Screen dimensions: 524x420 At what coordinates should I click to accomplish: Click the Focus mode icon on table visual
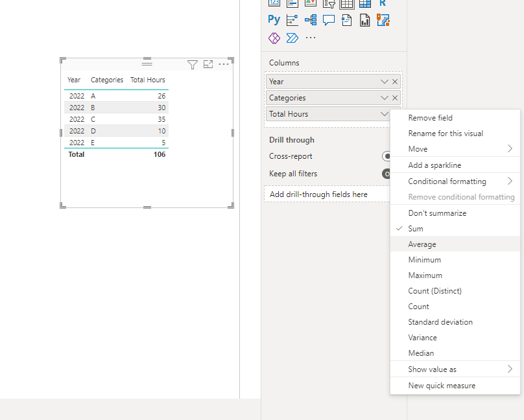pos(208,64)
